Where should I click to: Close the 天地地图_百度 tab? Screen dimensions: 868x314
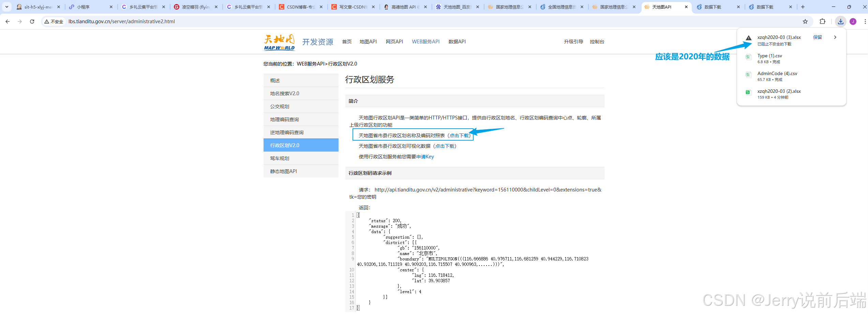point(478,7)
